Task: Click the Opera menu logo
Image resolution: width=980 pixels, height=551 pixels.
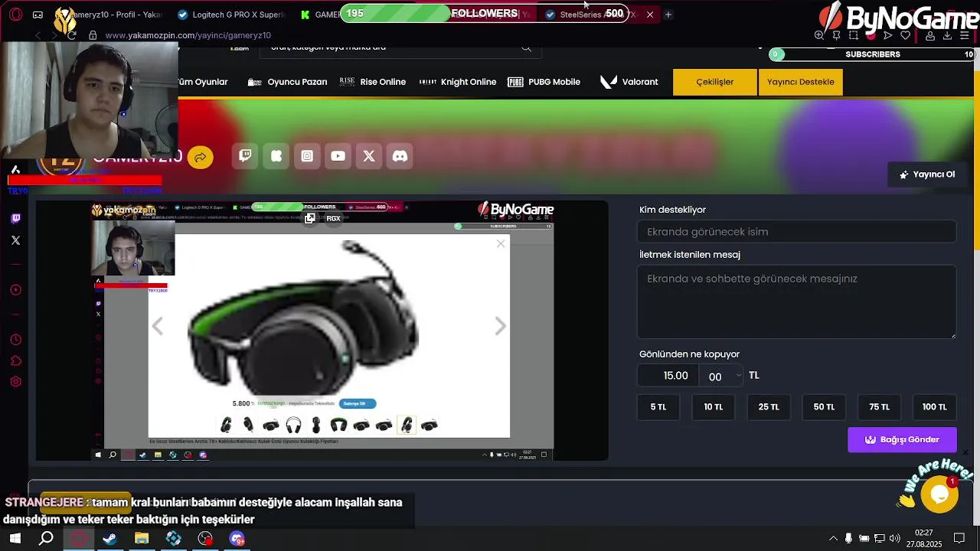Action: [x=15, y=14]
